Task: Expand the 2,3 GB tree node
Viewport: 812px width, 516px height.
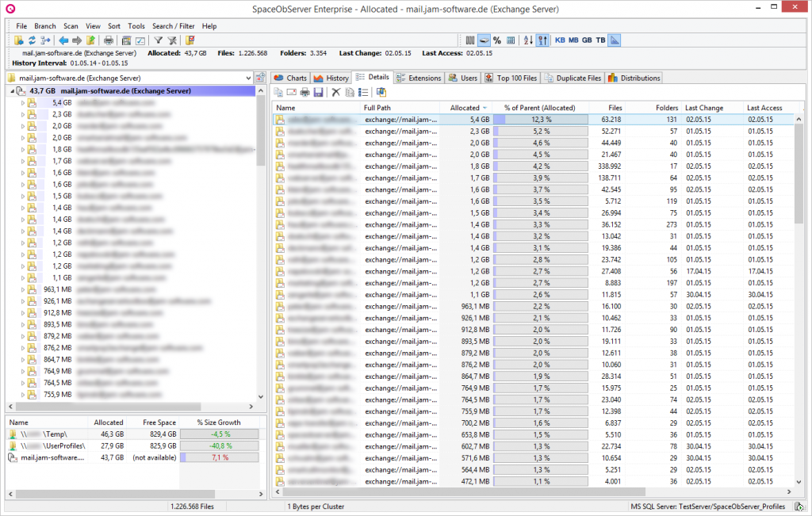Action: pos(23,114)
